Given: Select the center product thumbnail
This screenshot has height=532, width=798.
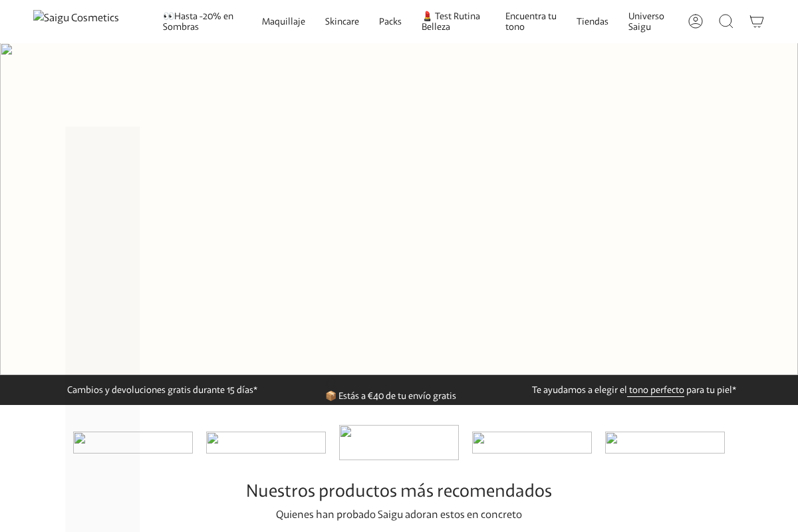Looking at the screenshot, I should pos(399,442).
